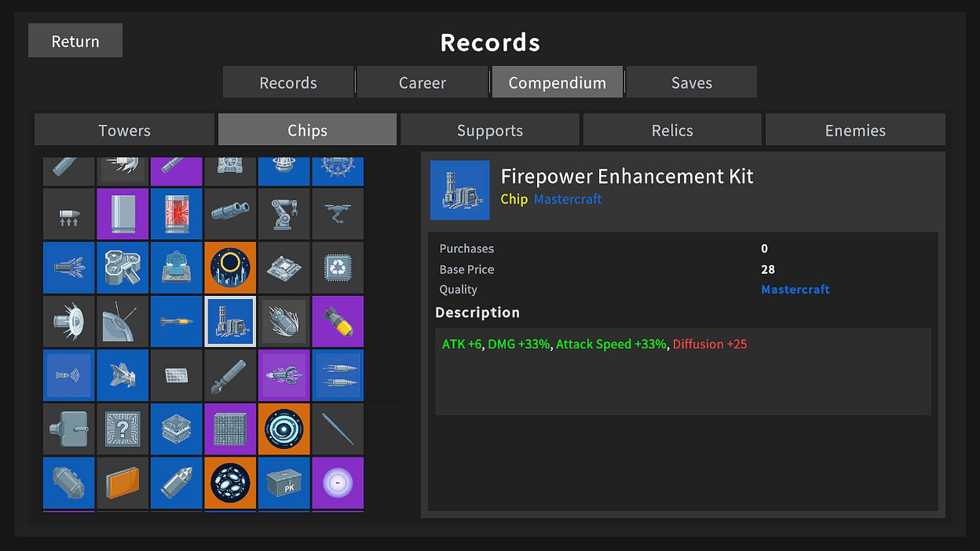The height and width of the screenshot is (551, 980).
Task: Click the Return button
Action: tap(76, 40)
